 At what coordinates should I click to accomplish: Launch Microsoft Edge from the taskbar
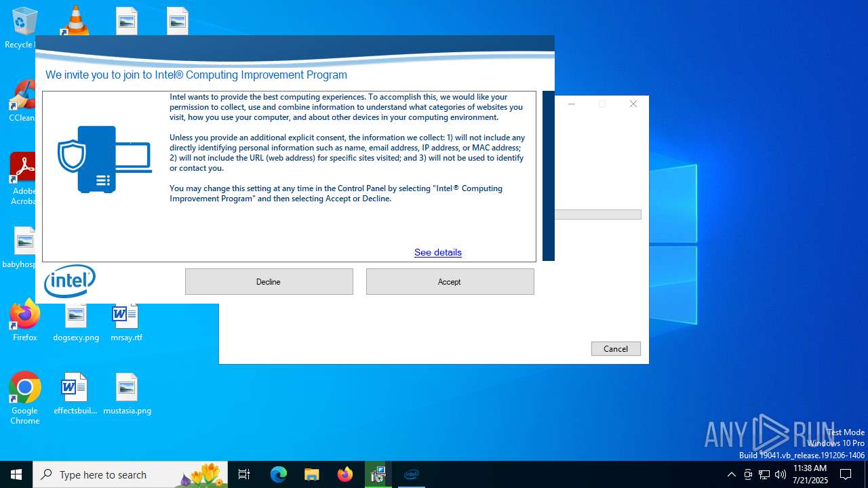(279, 474)
